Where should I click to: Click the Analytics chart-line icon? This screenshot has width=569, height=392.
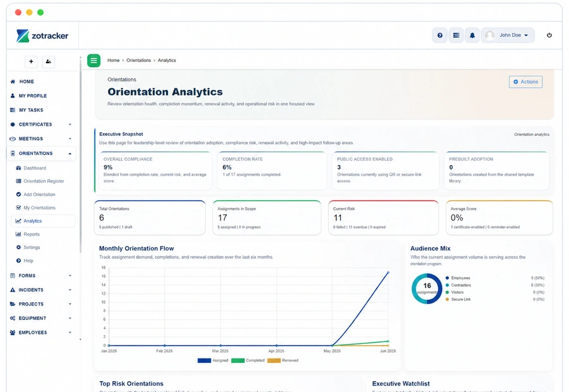click(18, 221)
